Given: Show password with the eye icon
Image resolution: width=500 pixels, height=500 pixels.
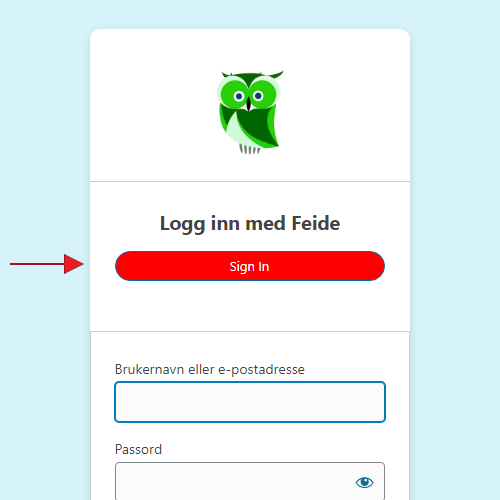Looking at the screenshot, I should [x=364, y=482].
